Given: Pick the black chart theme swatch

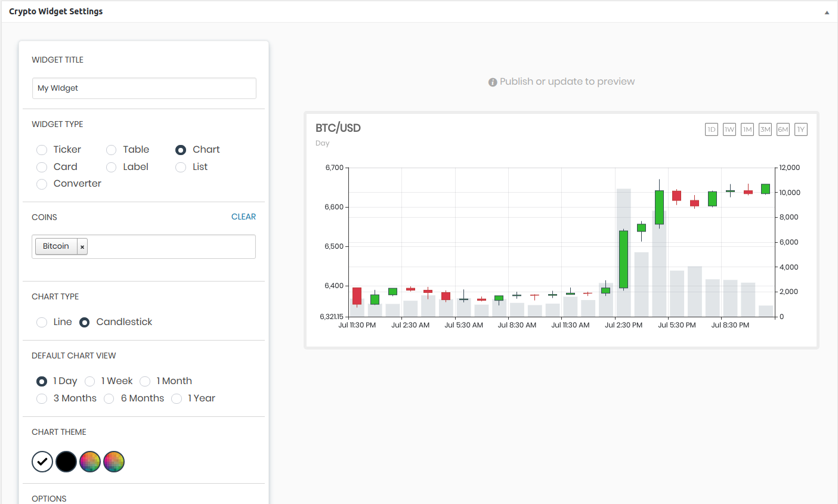Looking at the screenshot, I should click(66, 462).
